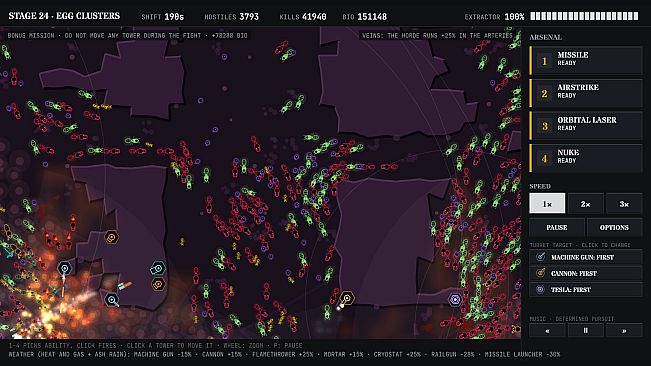651x366 pixels.
Task: Change Machine Gun targeting mode
Action: [x=586, y=257]
